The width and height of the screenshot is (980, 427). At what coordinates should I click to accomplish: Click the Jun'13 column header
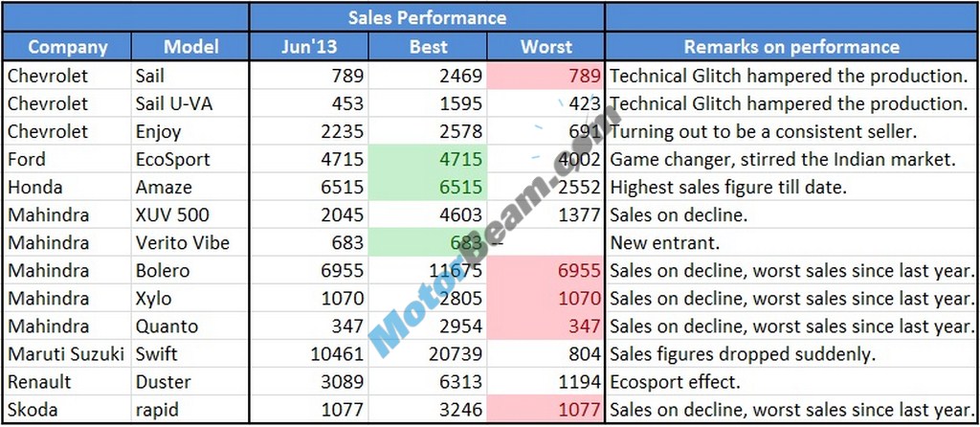point(309,46)
